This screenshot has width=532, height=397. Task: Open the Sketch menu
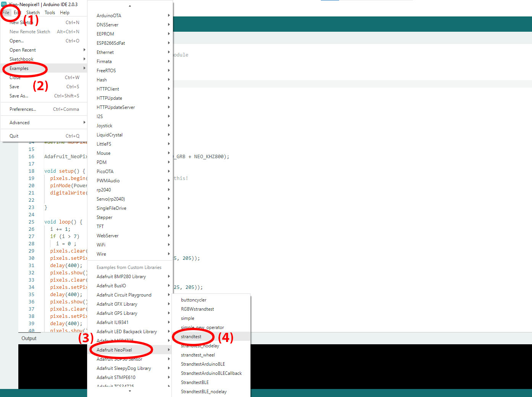tap(33, 13)
